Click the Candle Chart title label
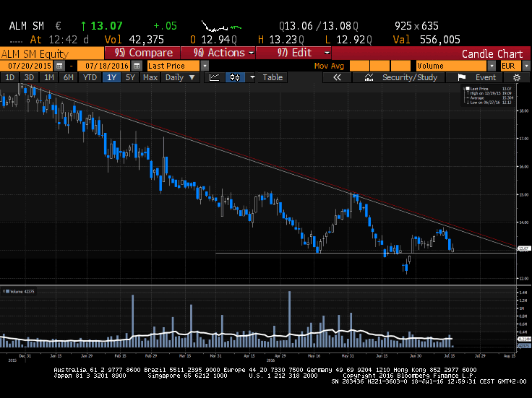 pyautogui.click(x=492, y=54)
